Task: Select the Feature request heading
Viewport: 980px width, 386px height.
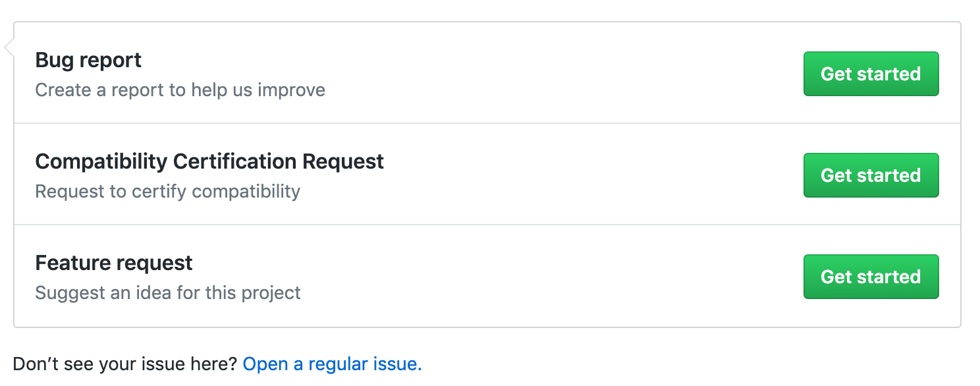Action: click(x=114, y=263)
